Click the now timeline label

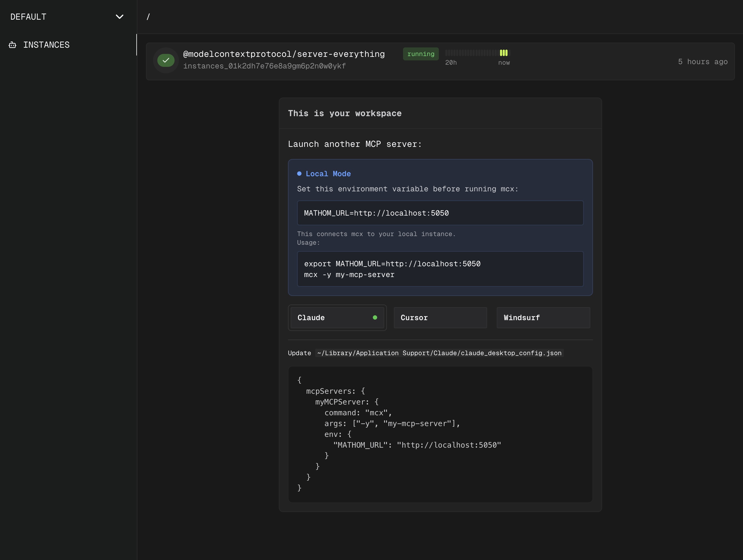[x=504, y=63]
